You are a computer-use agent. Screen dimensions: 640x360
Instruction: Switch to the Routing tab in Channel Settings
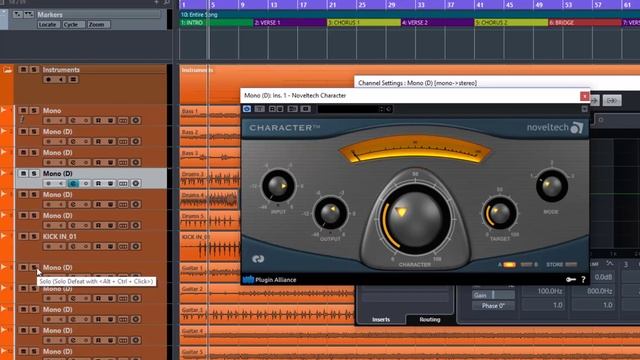pyautogui.click(x=430, y=320)
